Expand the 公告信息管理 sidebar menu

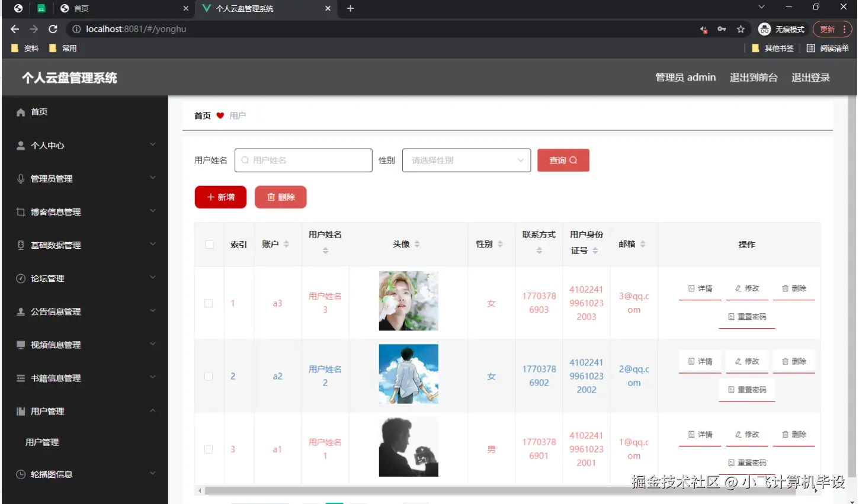153,310
